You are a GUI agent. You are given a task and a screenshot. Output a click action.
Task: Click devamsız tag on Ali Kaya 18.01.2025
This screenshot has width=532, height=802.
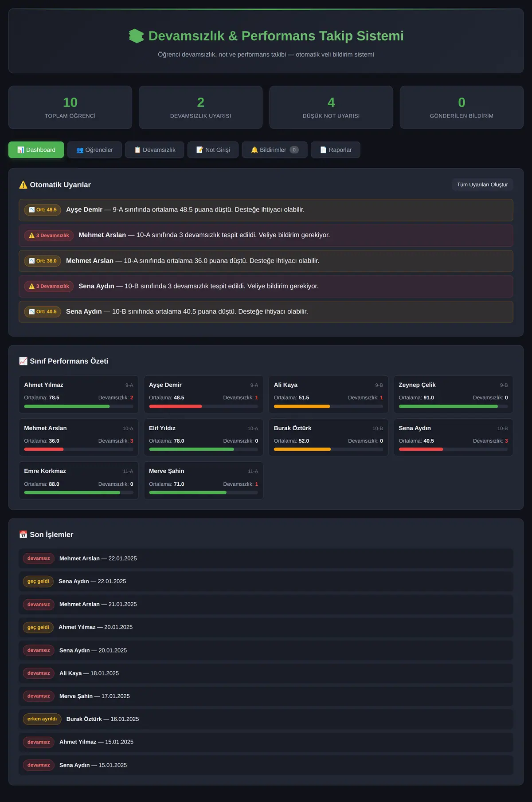tap(39, 673)
